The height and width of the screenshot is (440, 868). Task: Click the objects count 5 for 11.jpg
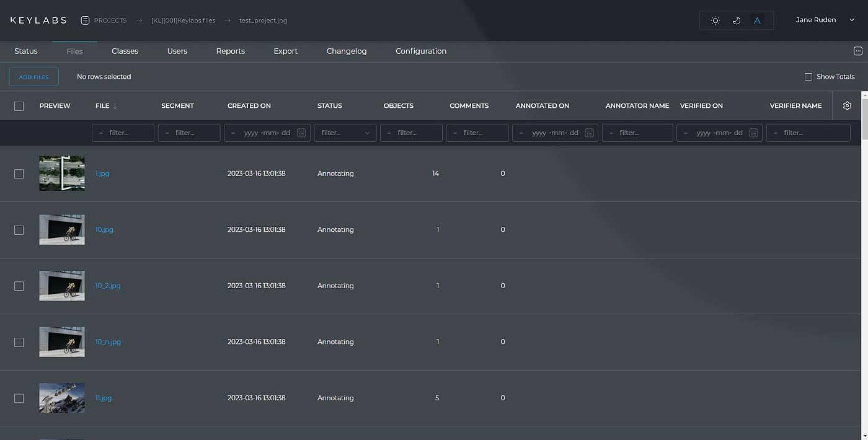point(437,398)
